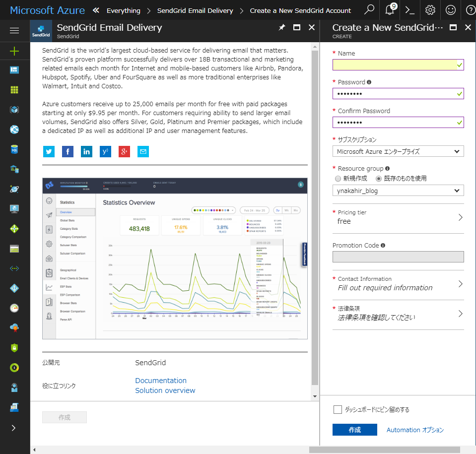Select 新規作成 radio for resource group
Viewport: 476px width, 454px height.
338,179
